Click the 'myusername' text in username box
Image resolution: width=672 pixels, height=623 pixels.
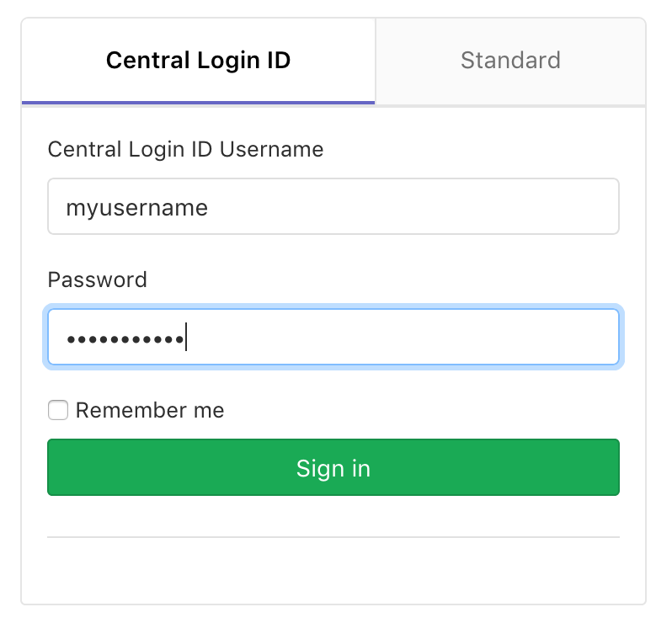(x=137, y=207)
